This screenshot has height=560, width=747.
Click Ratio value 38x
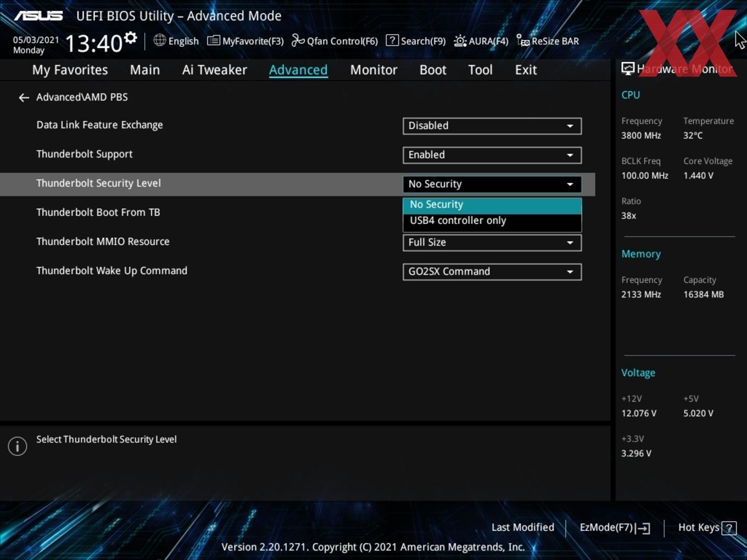point(628,216)
